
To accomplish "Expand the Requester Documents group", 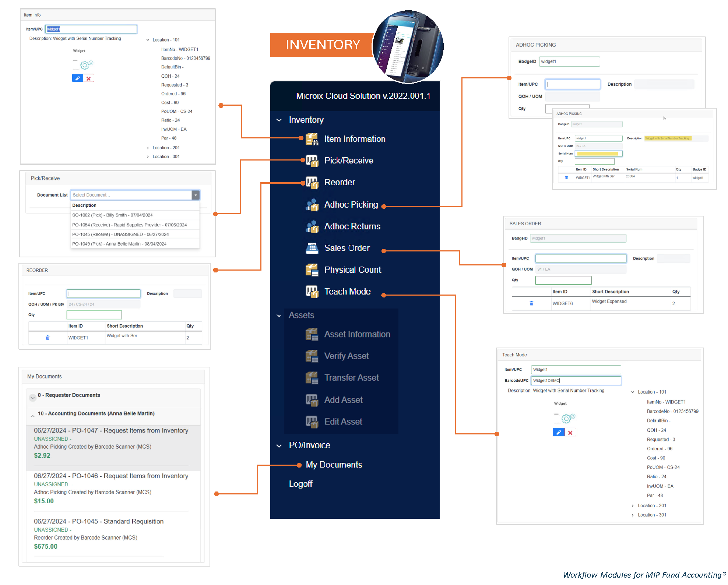I will [x=33, y=397].
